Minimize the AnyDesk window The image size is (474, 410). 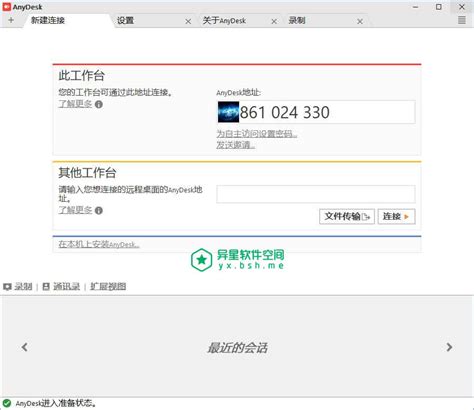tap(415, 7)
